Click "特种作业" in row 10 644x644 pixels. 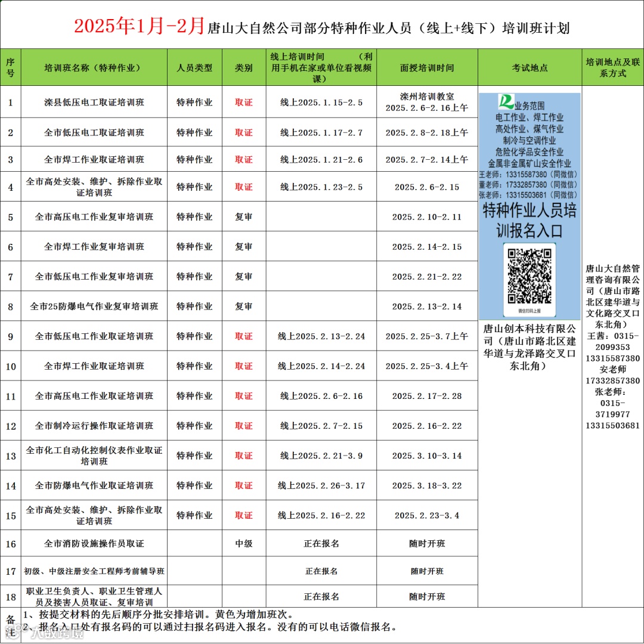[194, 366]
